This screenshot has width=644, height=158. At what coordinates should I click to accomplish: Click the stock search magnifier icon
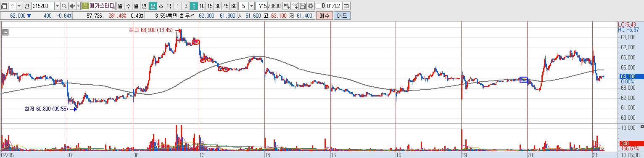(x=64, y=6)
